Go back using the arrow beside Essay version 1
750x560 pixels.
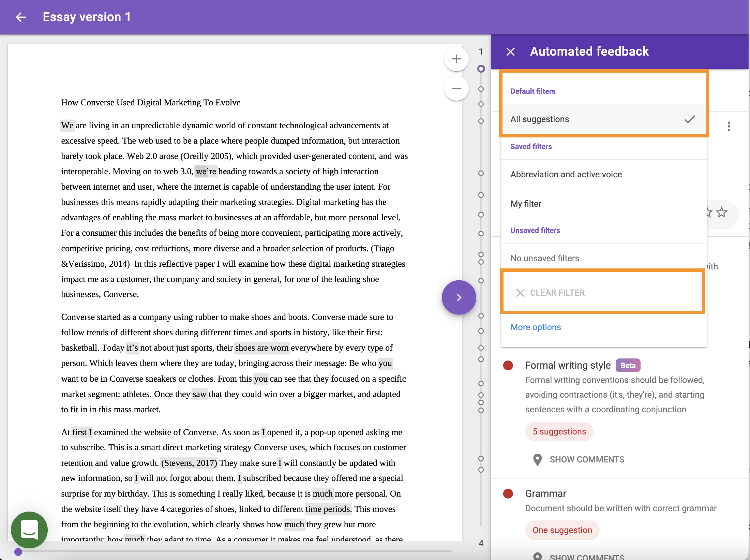21,17
